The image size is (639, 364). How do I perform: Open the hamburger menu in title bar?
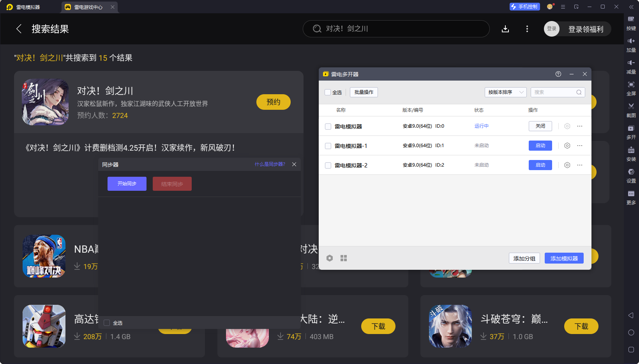point(563,7)
